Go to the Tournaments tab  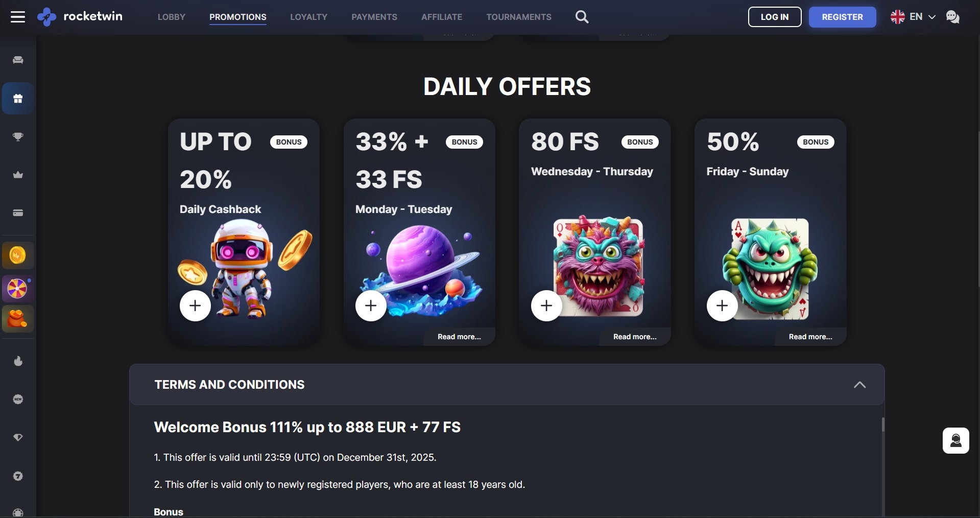518,17
